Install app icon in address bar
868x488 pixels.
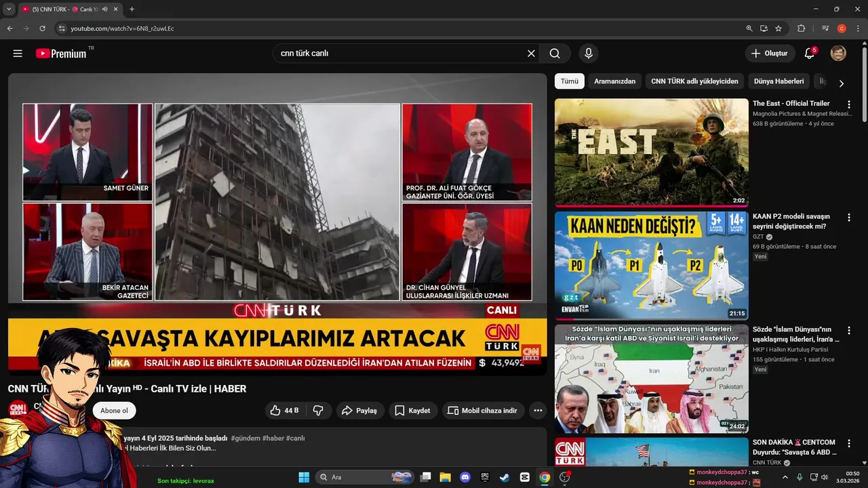764,28
